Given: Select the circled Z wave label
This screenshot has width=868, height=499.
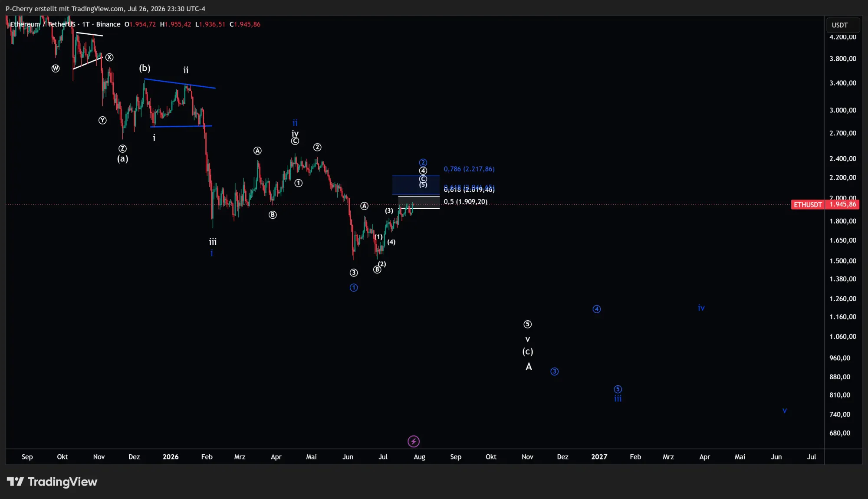Looking at the screenshot, I should click(123, 148).
